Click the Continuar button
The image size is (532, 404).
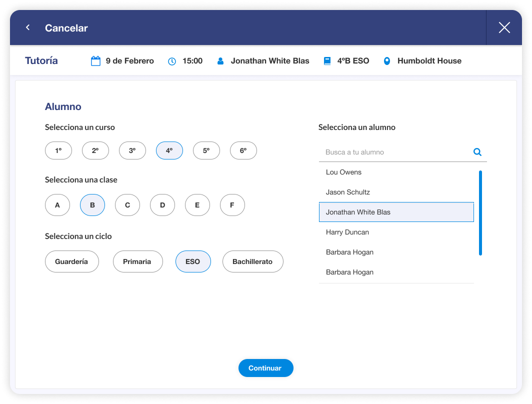(x=265, y=368)
